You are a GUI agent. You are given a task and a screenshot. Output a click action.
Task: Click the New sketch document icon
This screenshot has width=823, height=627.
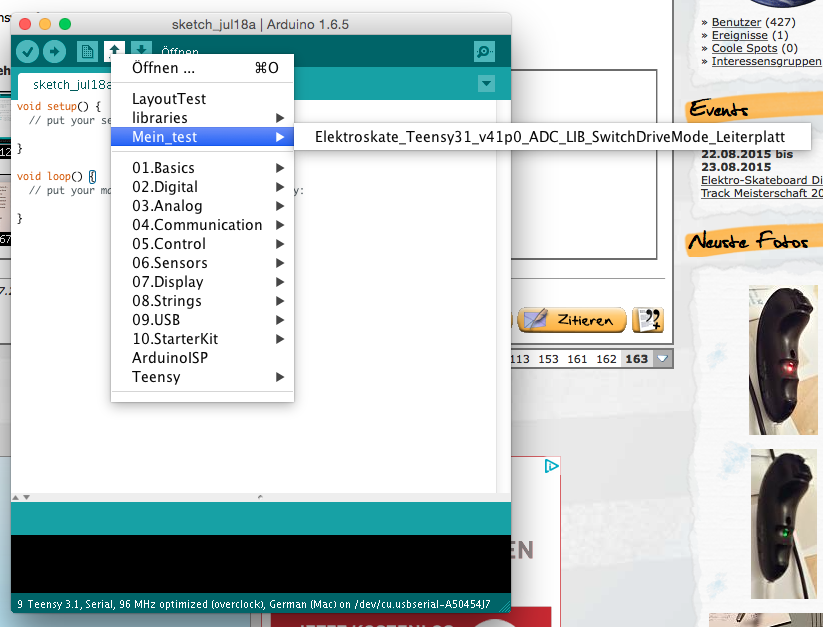pos(87,51)
